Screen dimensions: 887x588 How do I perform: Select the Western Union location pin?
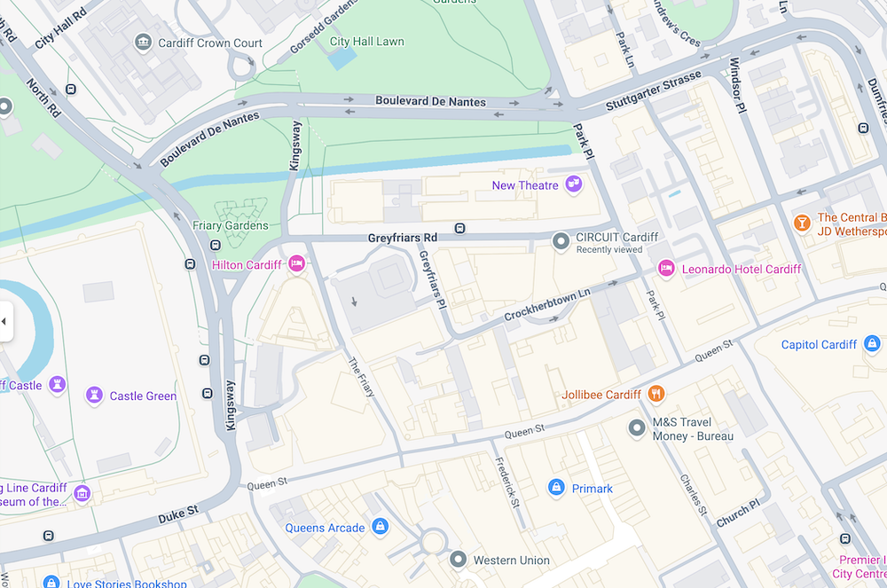[458, 559]
